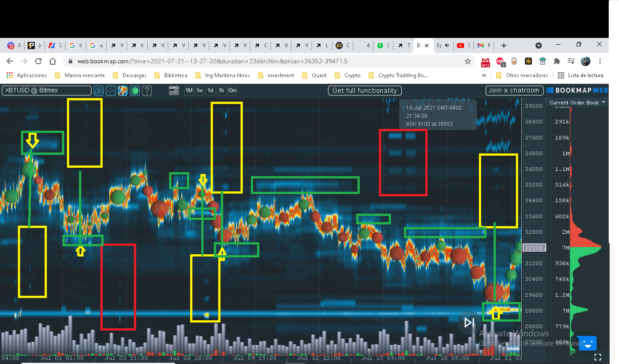Toggle the bookmark star in the address bar
This screenshot has width=619, height=364.
pos(467,61)
